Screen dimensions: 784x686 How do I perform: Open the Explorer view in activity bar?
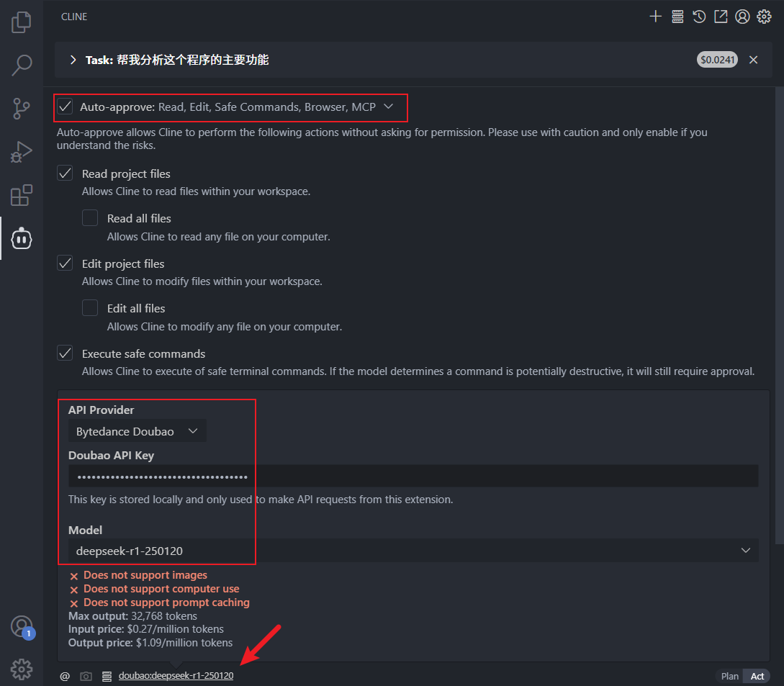(22, 22)
